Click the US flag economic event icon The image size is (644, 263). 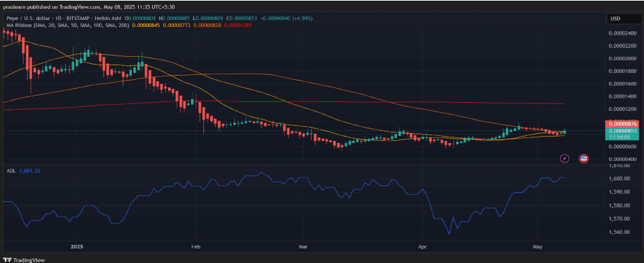click(x=584, y=158)
